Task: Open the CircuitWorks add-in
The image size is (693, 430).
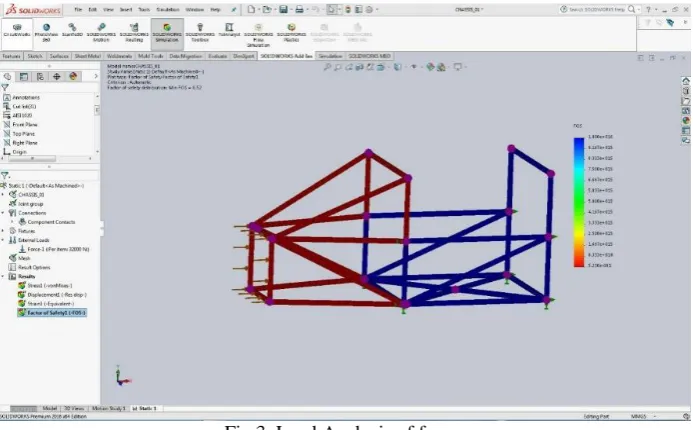Action: pyautogui.click(x=17, y=32)
